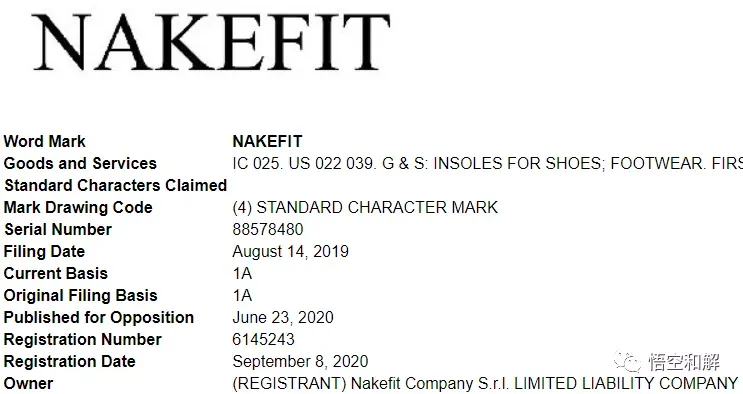
Task: Click the INSOLES FOR SHOES description text
Action: pos(517,163)
